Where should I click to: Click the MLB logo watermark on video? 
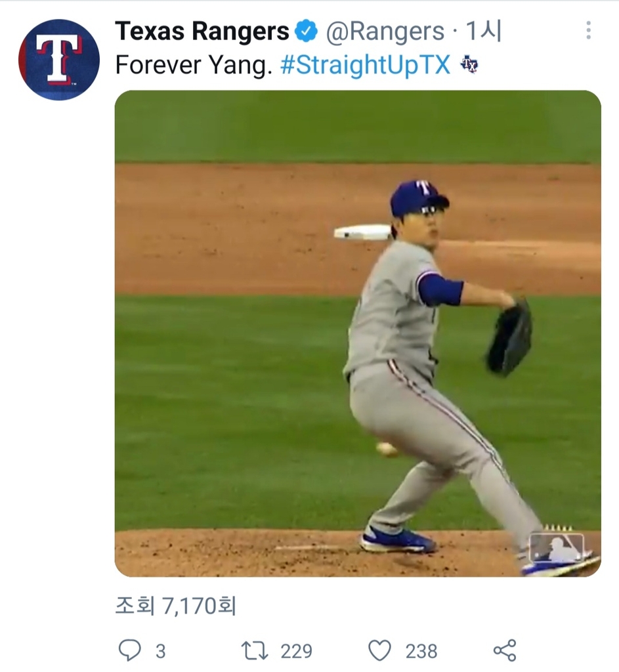[557, 547]
